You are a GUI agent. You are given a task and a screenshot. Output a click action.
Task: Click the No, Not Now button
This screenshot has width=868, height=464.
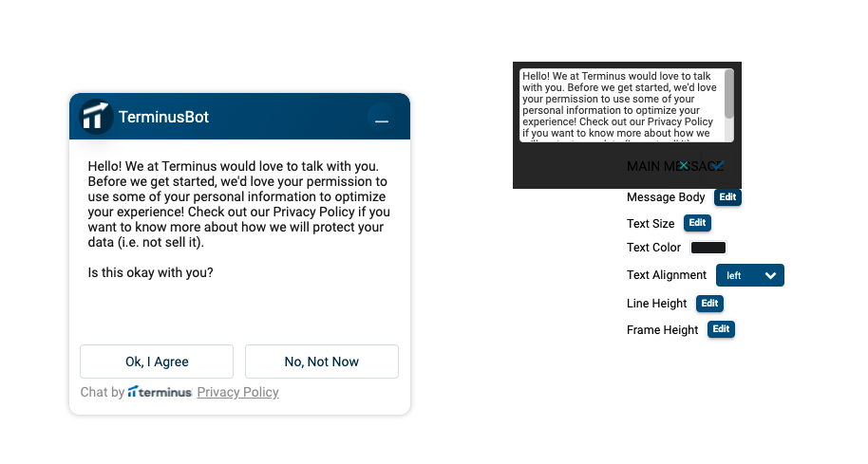point(322,362)
